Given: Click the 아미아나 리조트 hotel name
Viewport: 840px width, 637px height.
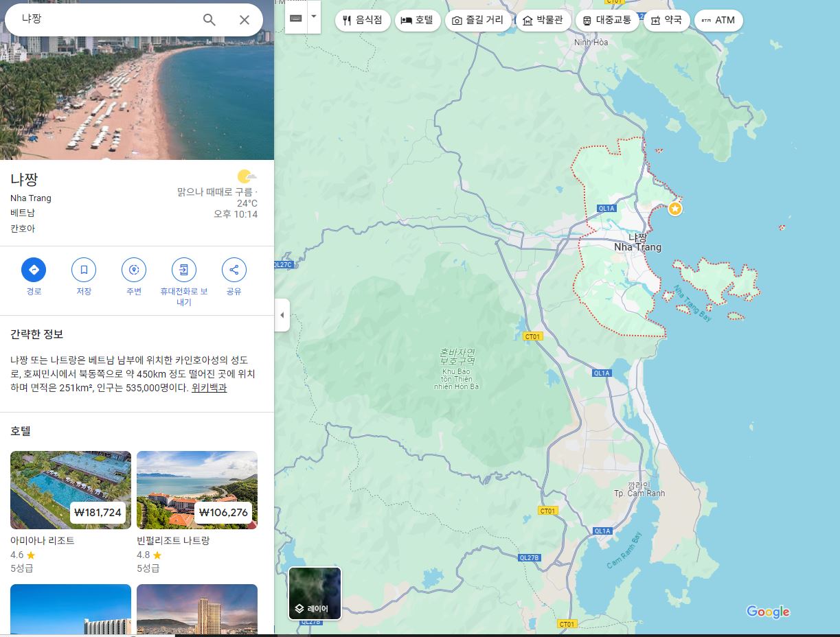Looking at the screenshot, I should pyautogui.click(x=43, y=540).
